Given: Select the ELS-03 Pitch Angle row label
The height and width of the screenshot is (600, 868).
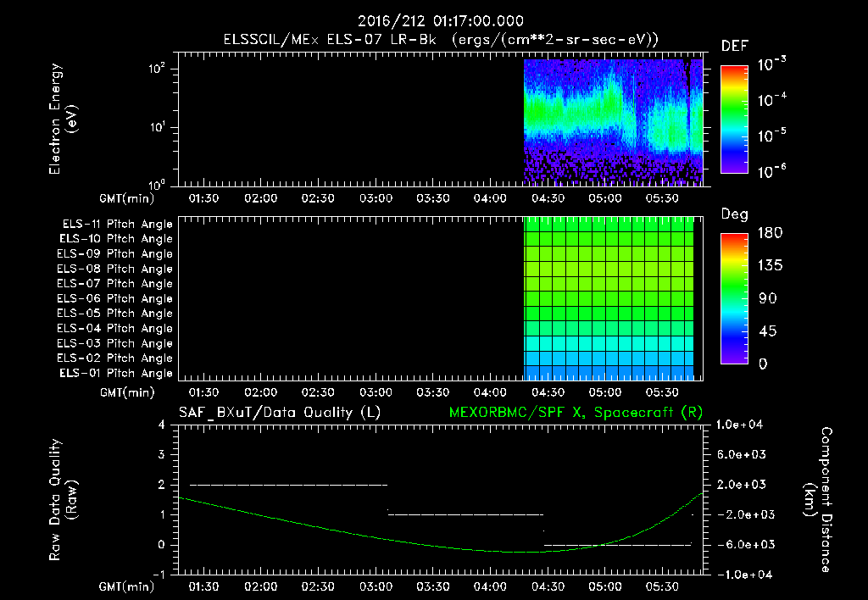Looking at the screenshot, I should tap(114, 343).
